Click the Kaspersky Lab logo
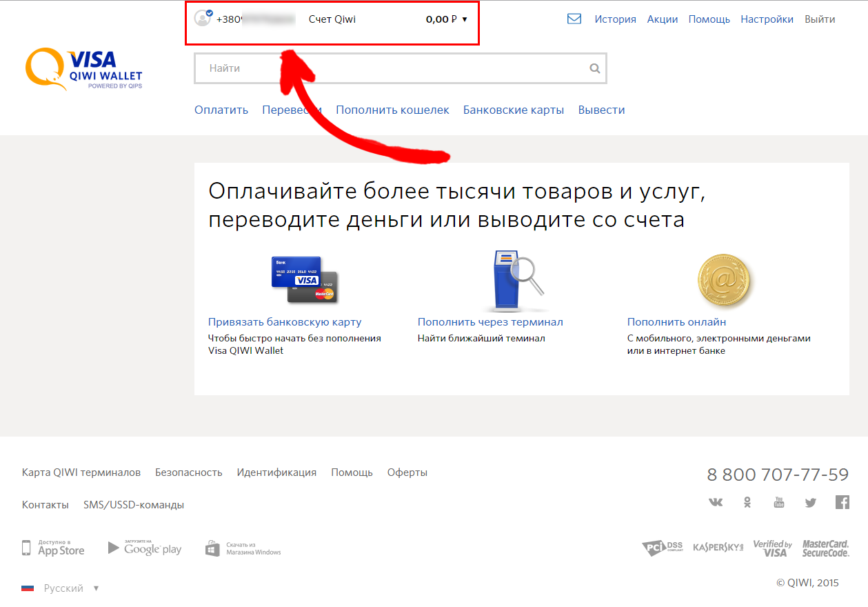Image resolution: width=868 pixels, height=607 pixels. click(x=718, y=548)
